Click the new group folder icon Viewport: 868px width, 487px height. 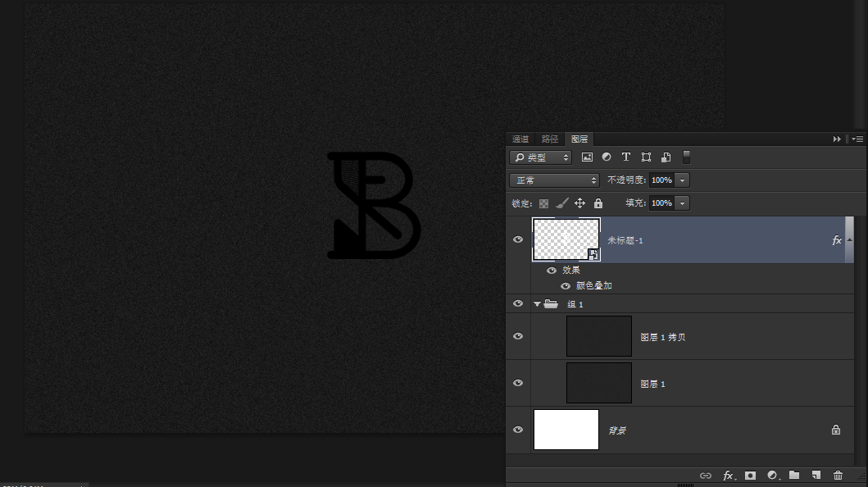point(794,476)
